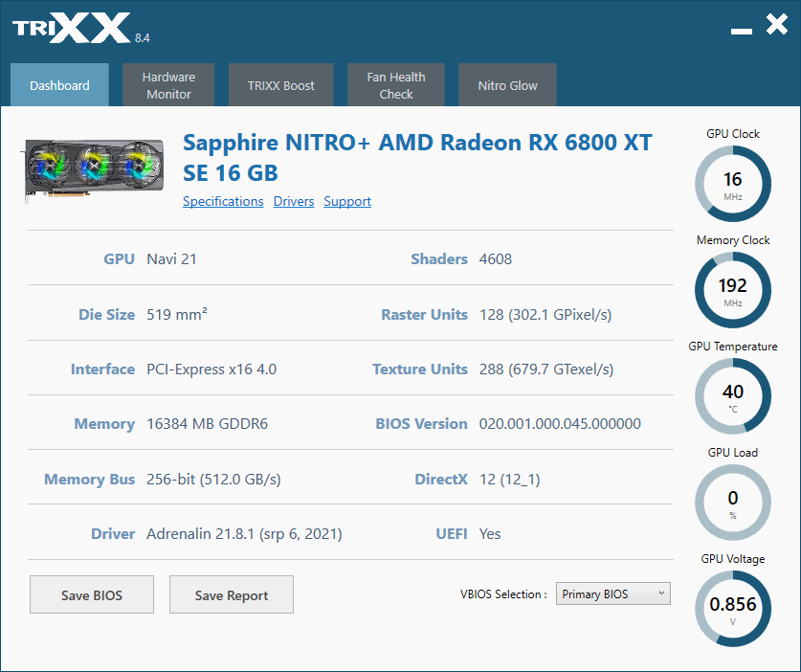
Task: Select 'Adrenalin 21.8.1 (srp 6, 2021)' driver value
Action: [244, 534]
